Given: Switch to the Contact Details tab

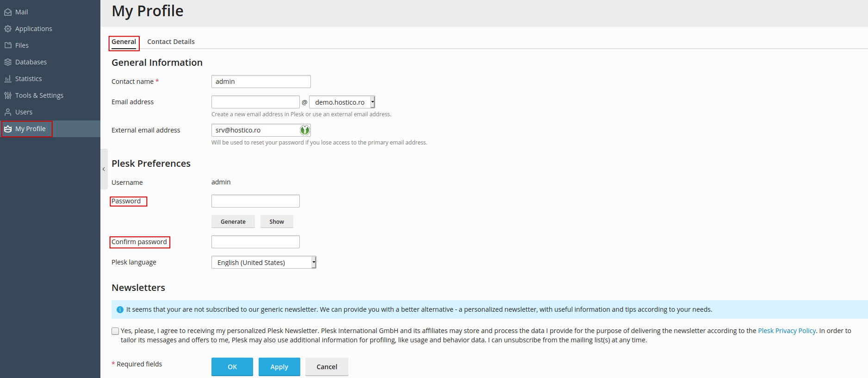Looking at the screenshot, I should click(x=171, y=42).
